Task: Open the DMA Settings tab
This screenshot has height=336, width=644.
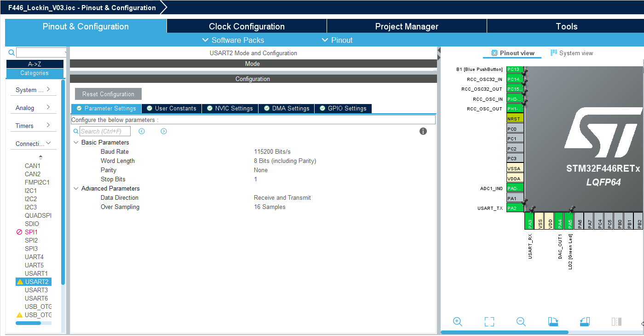Action: 287,109
